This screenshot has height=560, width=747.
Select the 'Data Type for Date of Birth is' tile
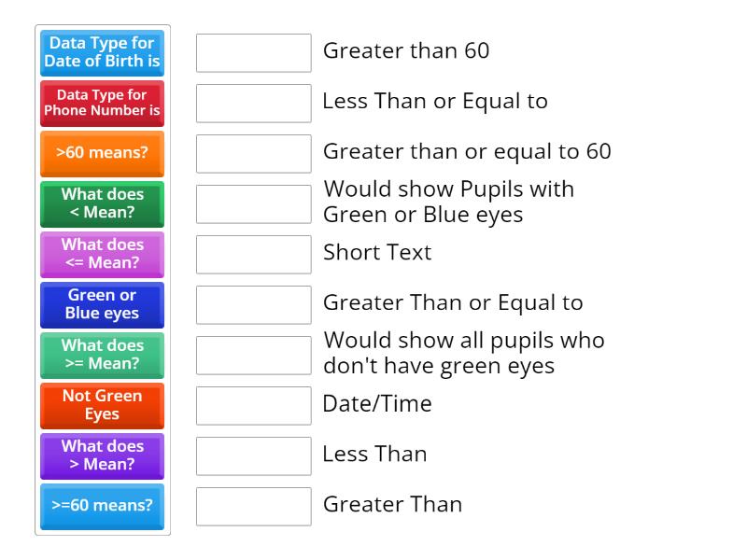click(x=103, y=52)
